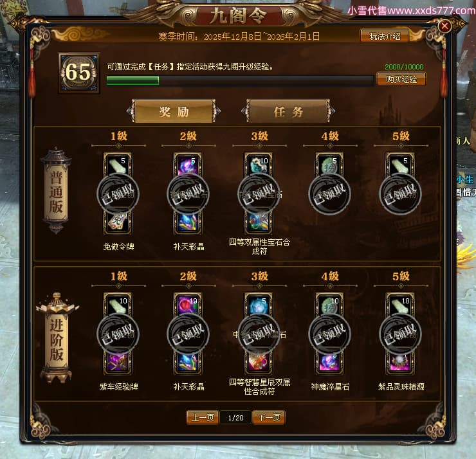This screenshot has height=459, width=476.
Task: Click the top item icon of 普通版 level 3
Action: [x=259, y=164]
